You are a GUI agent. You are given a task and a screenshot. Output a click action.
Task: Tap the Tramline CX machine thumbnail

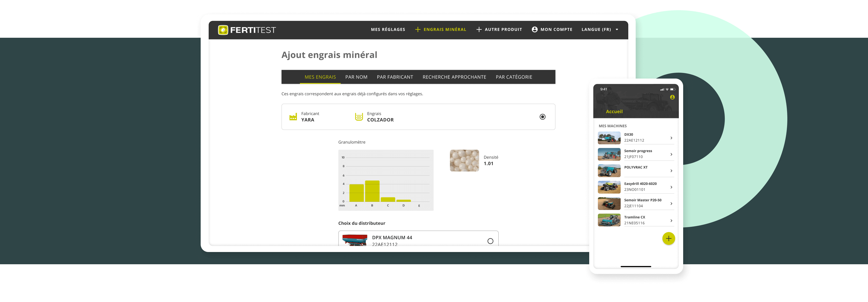pyautogui.click(x=609, y=220)
